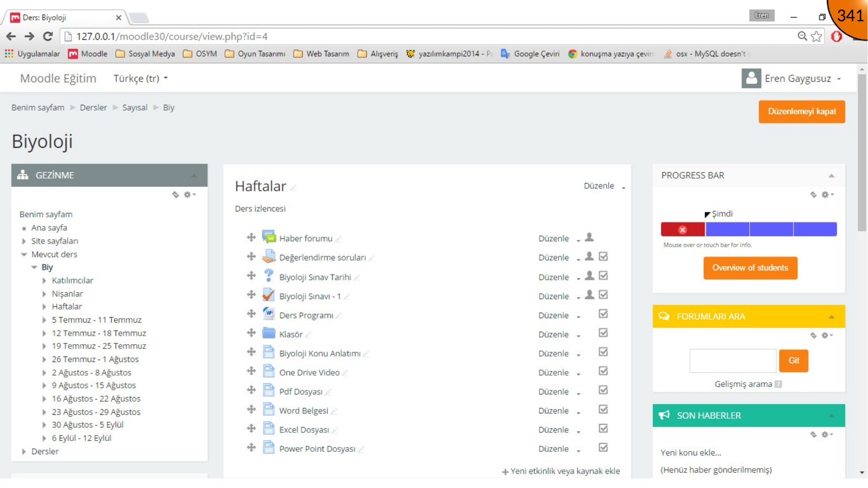
Task: Open the Düzenle dropdown for Haber forumu
Action: [x=559, y=239]
